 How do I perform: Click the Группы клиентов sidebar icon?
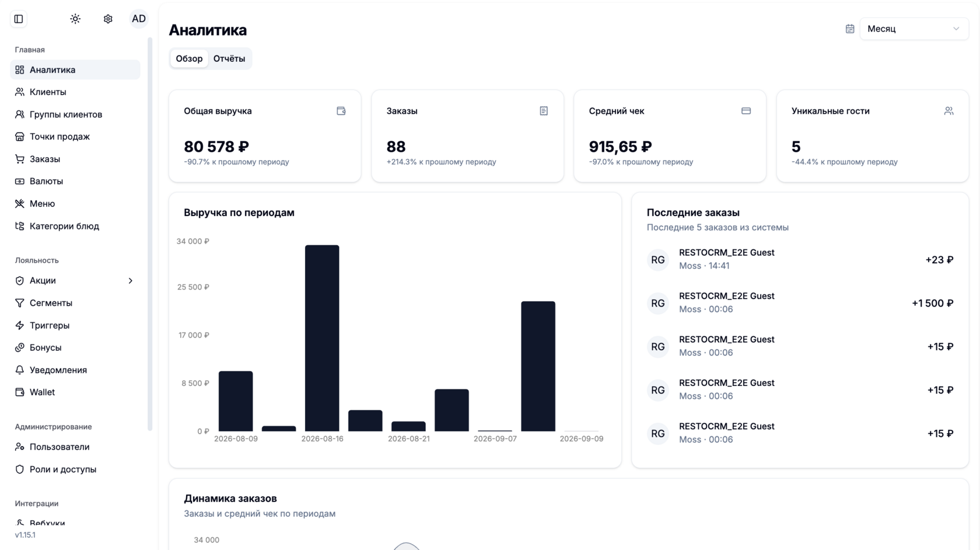coord(20,114)
